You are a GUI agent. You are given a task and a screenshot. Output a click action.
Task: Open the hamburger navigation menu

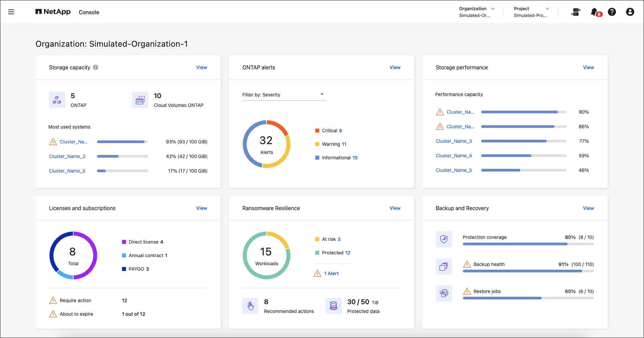11,12
